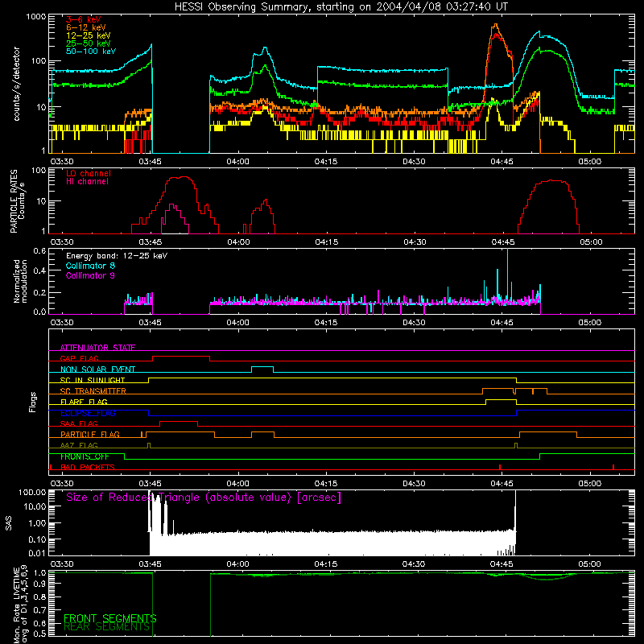Click the AAZ FLAG label
The image size is (644, 644).
pos(79,445)
